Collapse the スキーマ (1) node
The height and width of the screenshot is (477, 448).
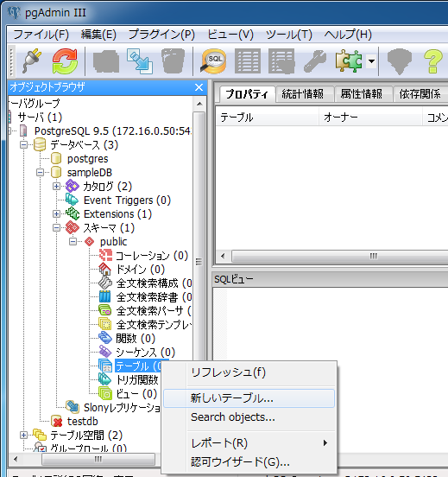tap(56, 227)
